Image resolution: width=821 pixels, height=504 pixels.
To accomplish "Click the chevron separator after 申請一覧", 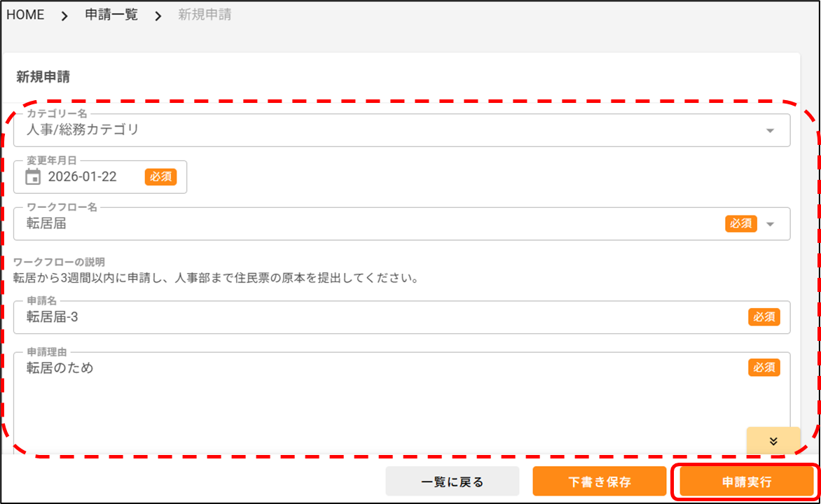I will (x=158, y=15).
